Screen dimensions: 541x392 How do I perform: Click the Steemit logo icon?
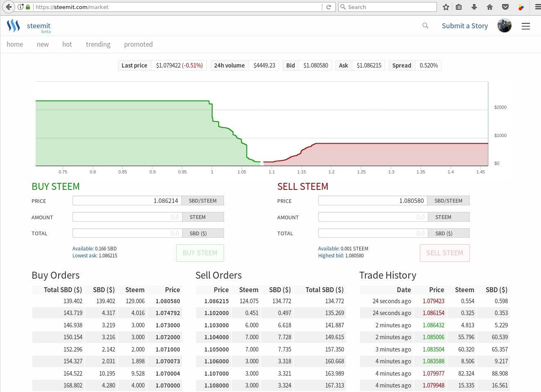(x=14, y=26)
